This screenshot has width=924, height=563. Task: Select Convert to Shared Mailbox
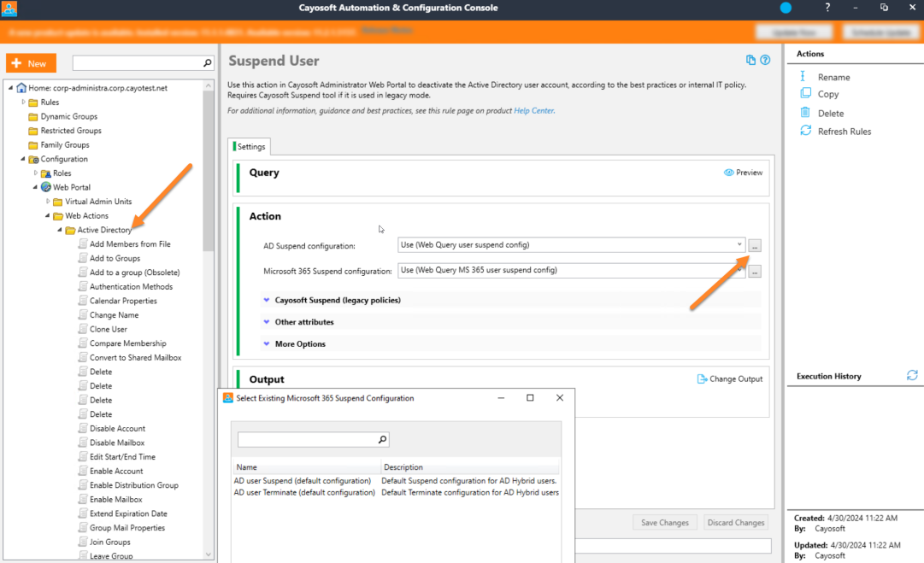136,357
